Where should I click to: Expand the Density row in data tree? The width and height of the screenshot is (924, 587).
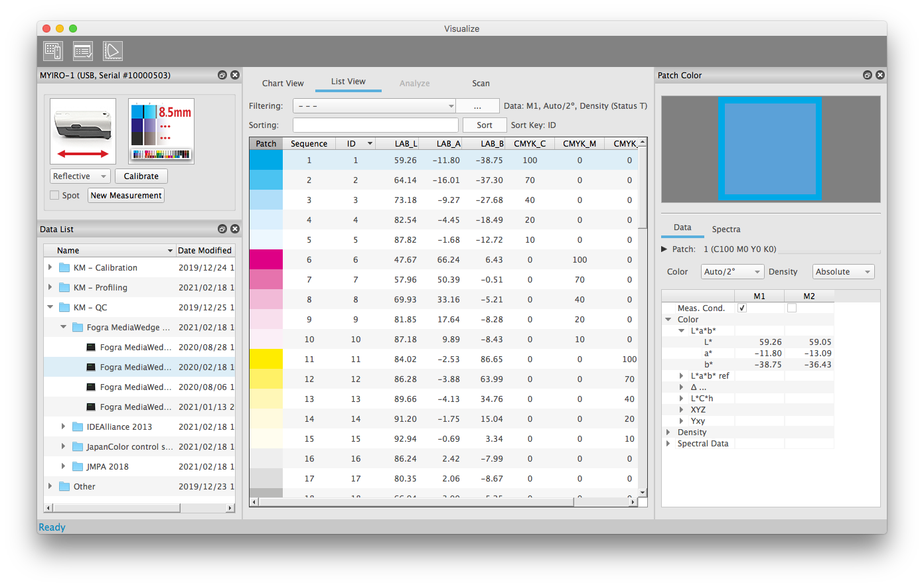click(x=668, y=432)
